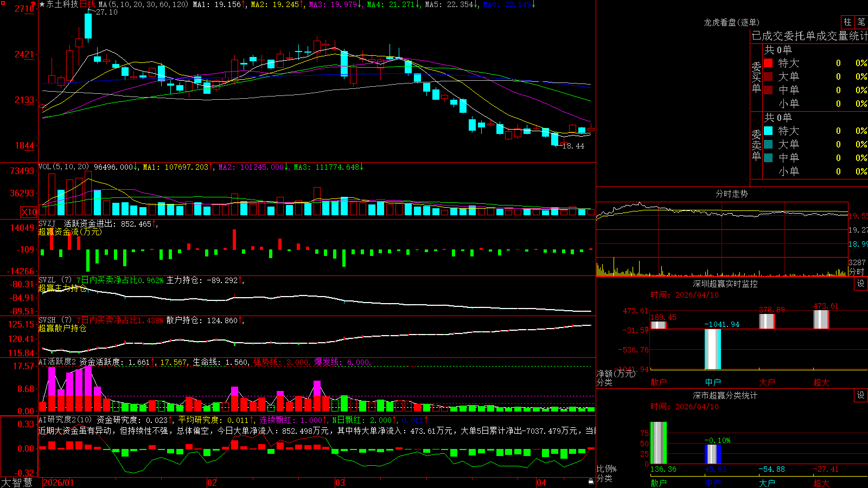
Task: Click the red 特大 swatch under 委买单
Action: [x=768, y=63]
